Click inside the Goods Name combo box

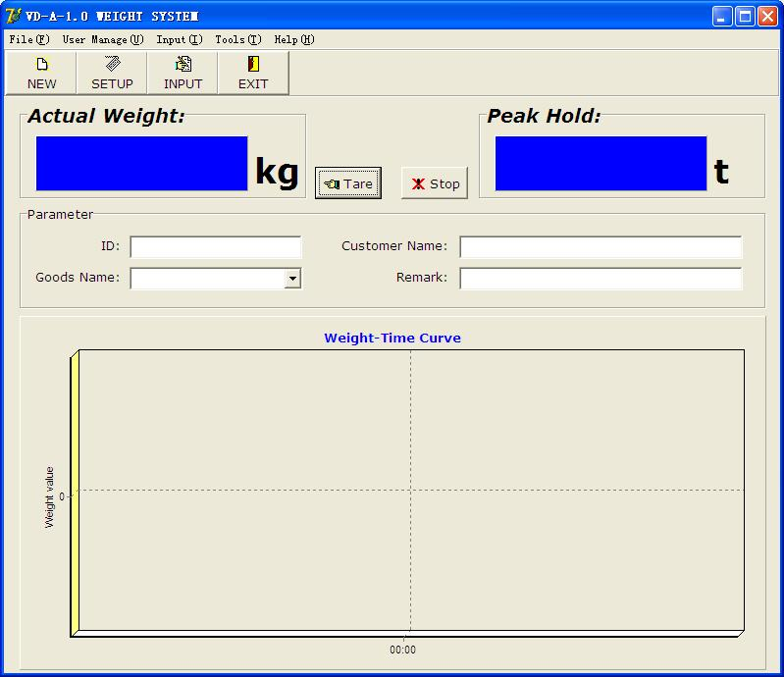[207, 279]
